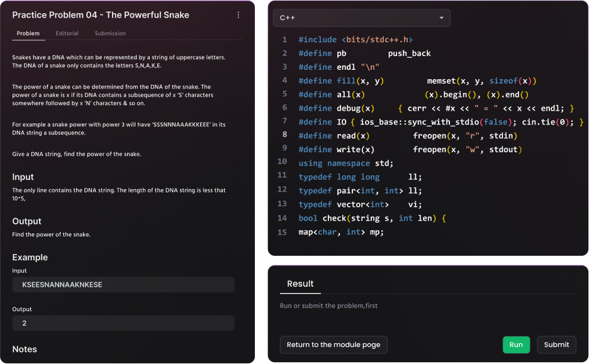Click the Submit button
The image size is (589, 364).
556,345
